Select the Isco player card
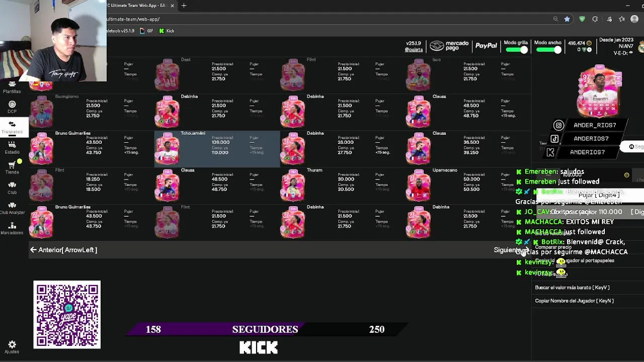This screenshot has height=362, width=644. click(419, 75)
